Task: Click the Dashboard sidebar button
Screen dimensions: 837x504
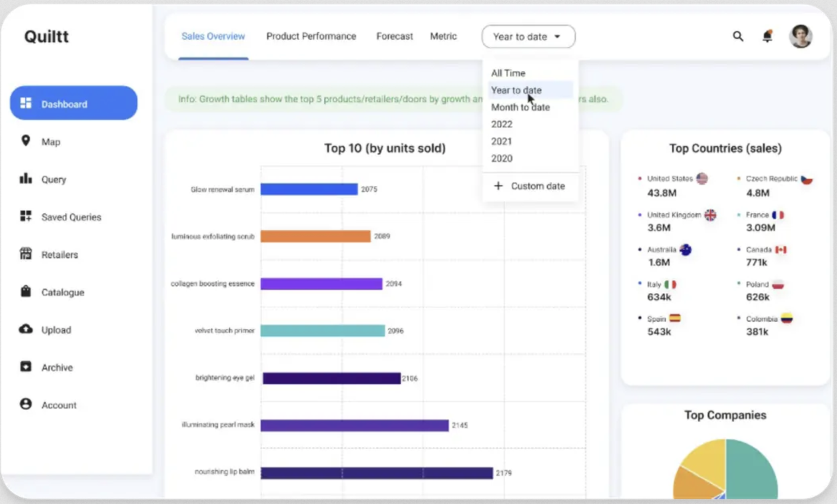Action: [x=74, y=103]
